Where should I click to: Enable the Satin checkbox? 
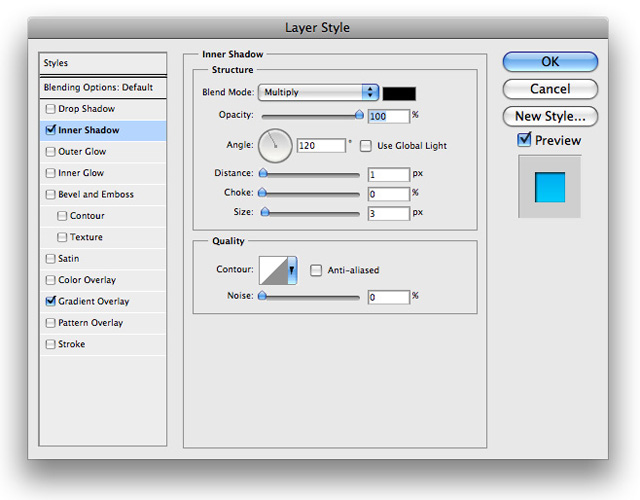tap(51, 259)
